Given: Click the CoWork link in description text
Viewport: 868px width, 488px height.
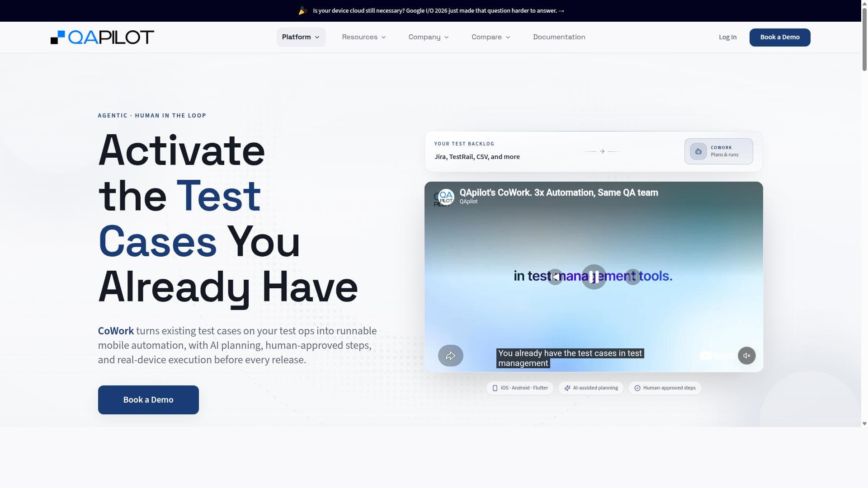Looking at the screenshot, I should coord(116,331).
